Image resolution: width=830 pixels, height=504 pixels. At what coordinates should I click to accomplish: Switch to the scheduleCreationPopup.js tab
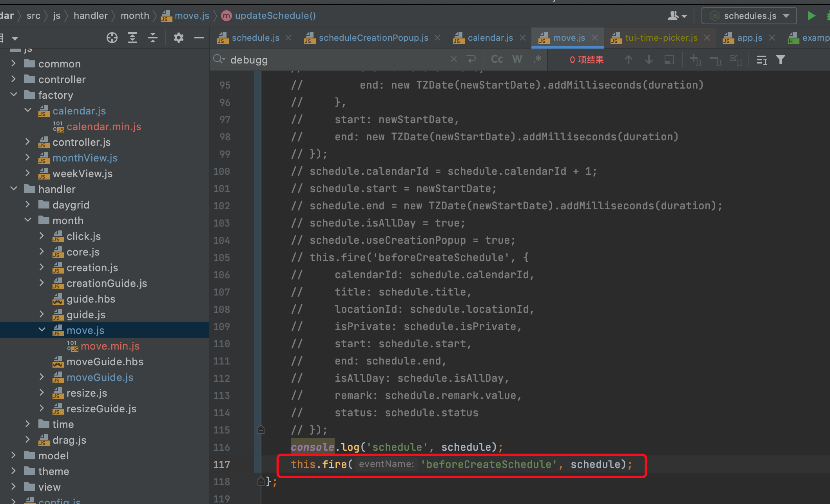(x=373, y=38)
